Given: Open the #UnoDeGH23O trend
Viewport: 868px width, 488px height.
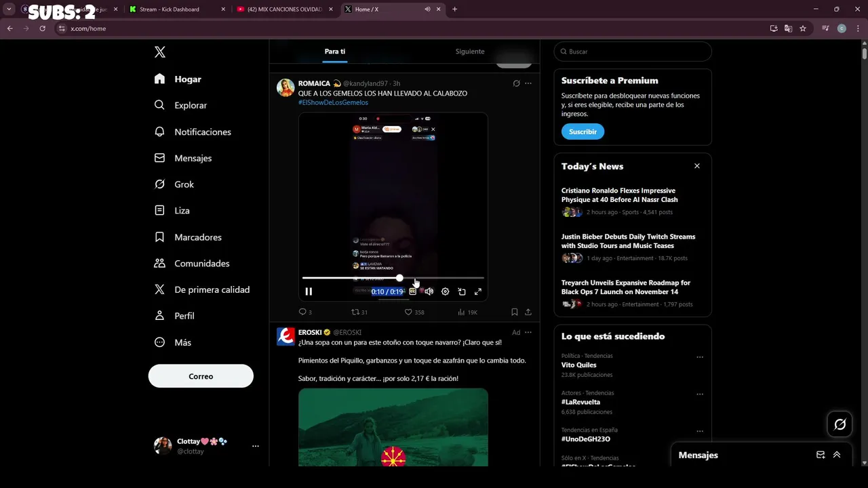Looking at the screenshot, I should point(585,439).
